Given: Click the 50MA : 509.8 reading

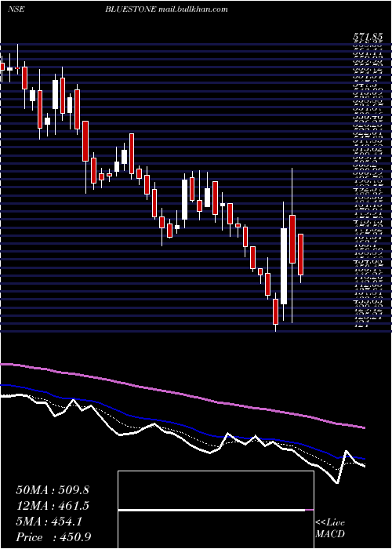Looking at the screenshot, I should [53, 490].
